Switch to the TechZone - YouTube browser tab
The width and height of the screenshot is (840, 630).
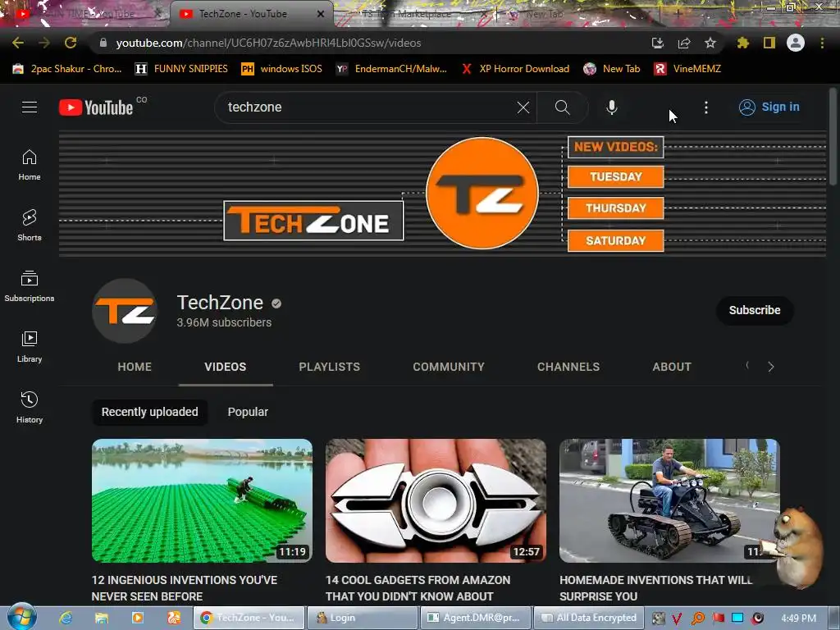pos(242,14)
